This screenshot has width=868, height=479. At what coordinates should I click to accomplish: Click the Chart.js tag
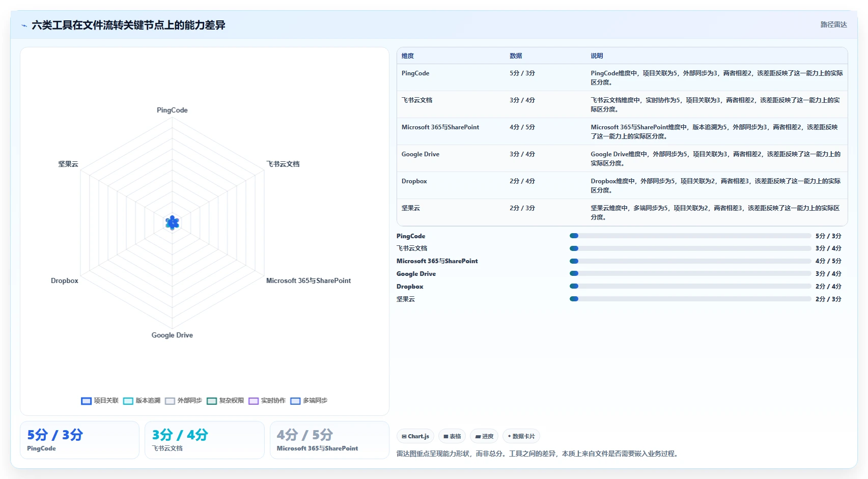[415, 436]
